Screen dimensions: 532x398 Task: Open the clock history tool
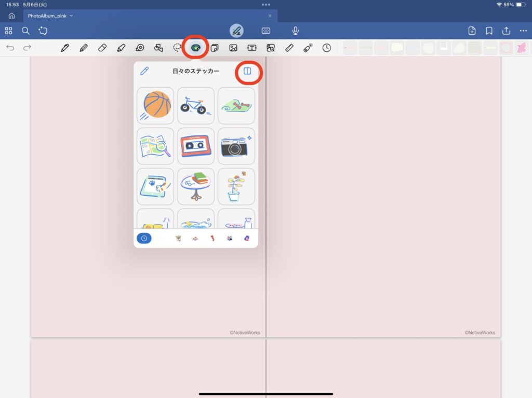pos(327,48)
